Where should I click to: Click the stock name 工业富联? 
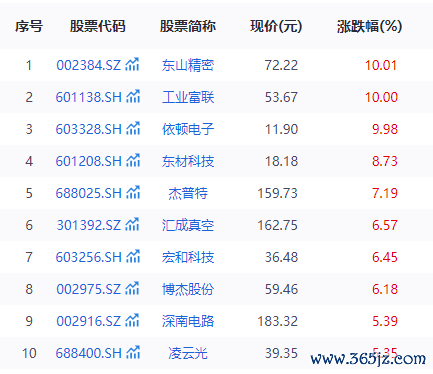pos(188,97)
